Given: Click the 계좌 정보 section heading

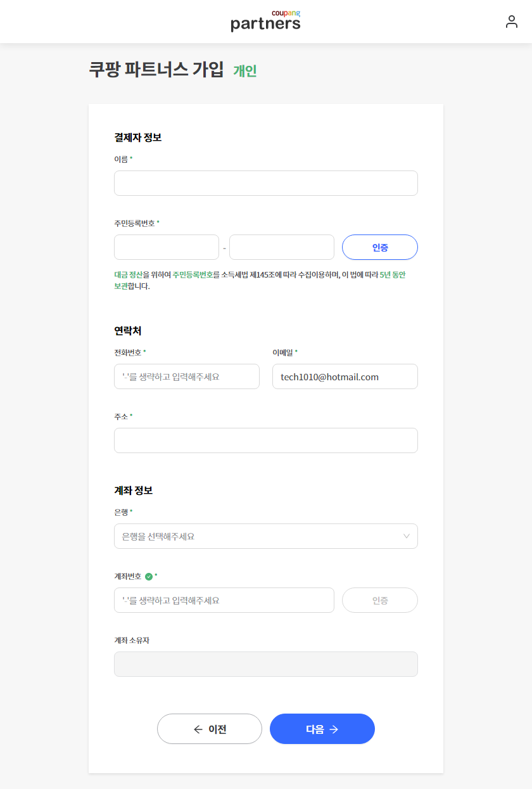Looking at the screenshot, I should pos(133,491).
